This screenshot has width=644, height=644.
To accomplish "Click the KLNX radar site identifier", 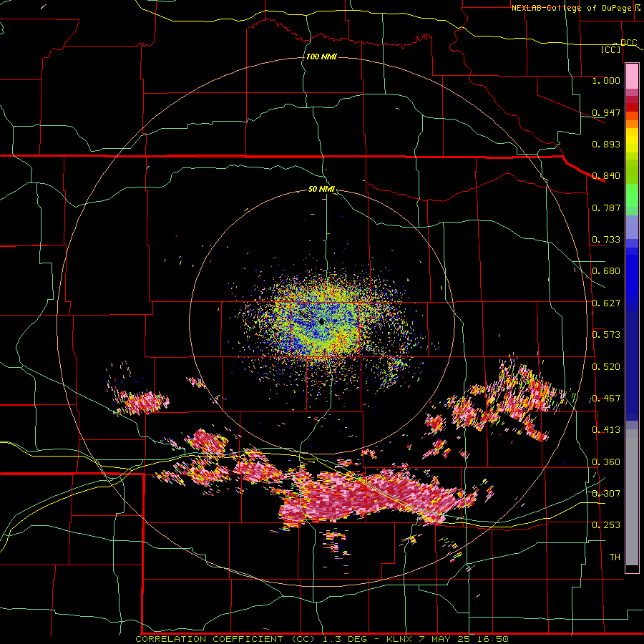I will 400,639.
